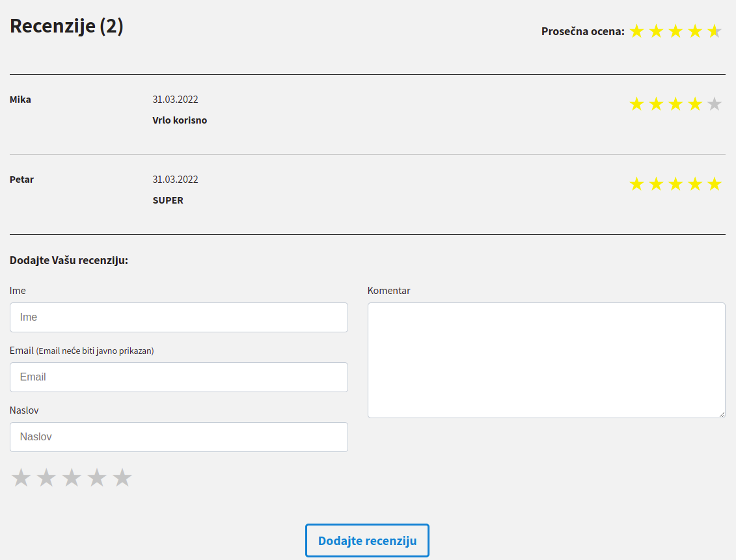The height and width of the screenshot is (560, 736).
Task: Click the last star of Petar's review
Action: click(x=715, y=184)
